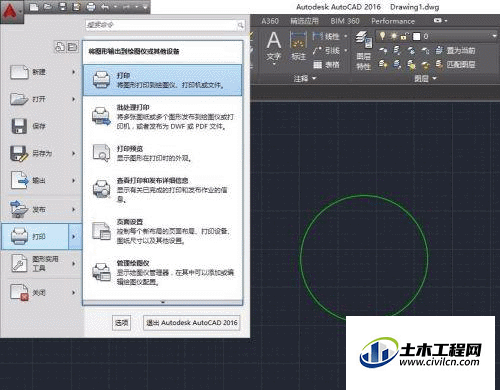Screen dimensions: 500x390
Task: Click white layer color swatch
Action: pyautogui.click(x=416, y=36)
